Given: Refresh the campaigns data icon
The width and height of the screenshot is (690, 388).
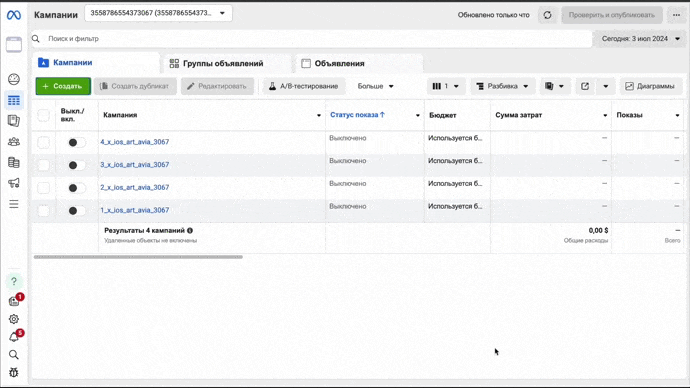Looking at the screenshot, I should [547, 15].
